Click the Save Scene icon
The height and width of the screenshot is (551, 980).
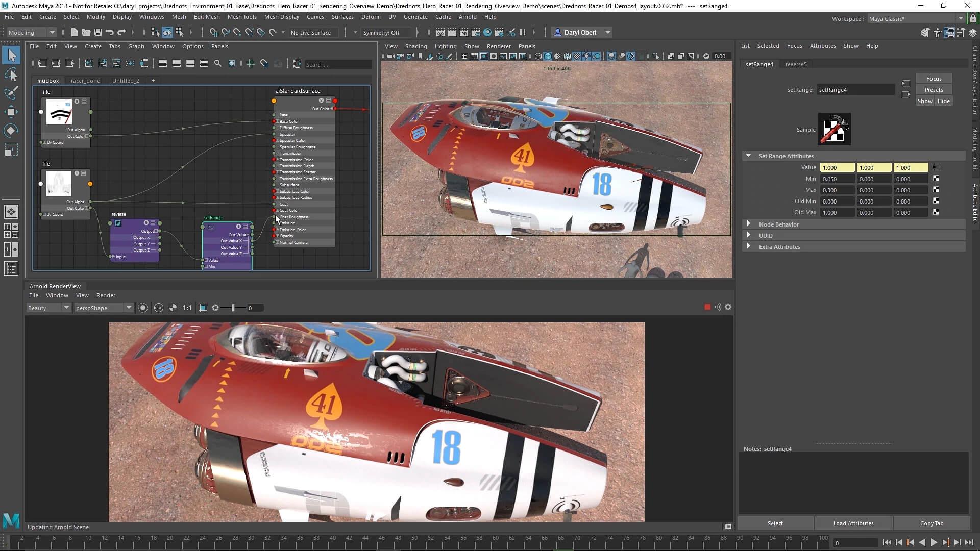tap(97, 32)
